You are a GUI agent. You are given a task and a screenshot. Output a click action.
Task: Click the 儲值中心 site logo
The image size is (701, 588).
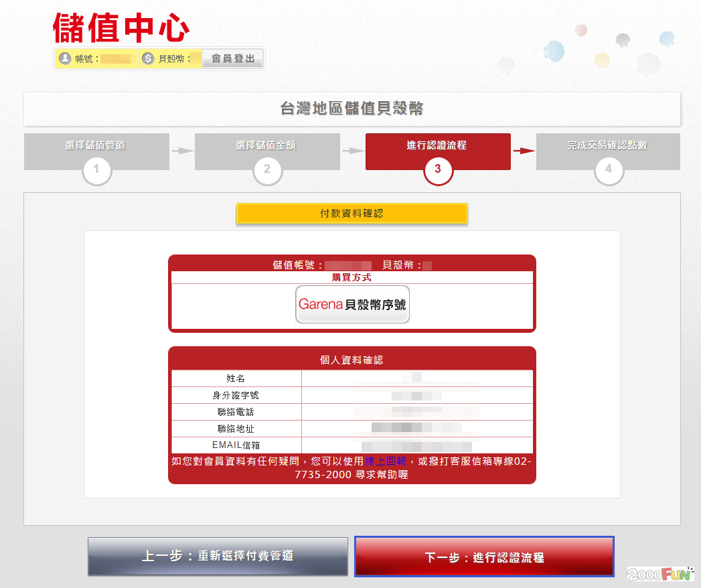(x=121, y=28)
